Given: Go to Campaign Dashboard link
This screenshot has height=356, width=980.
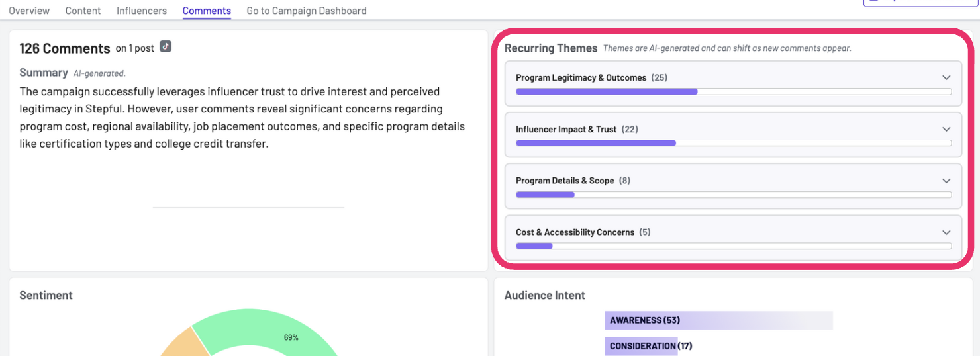Looking at the screenshot, I should (307, 11).
